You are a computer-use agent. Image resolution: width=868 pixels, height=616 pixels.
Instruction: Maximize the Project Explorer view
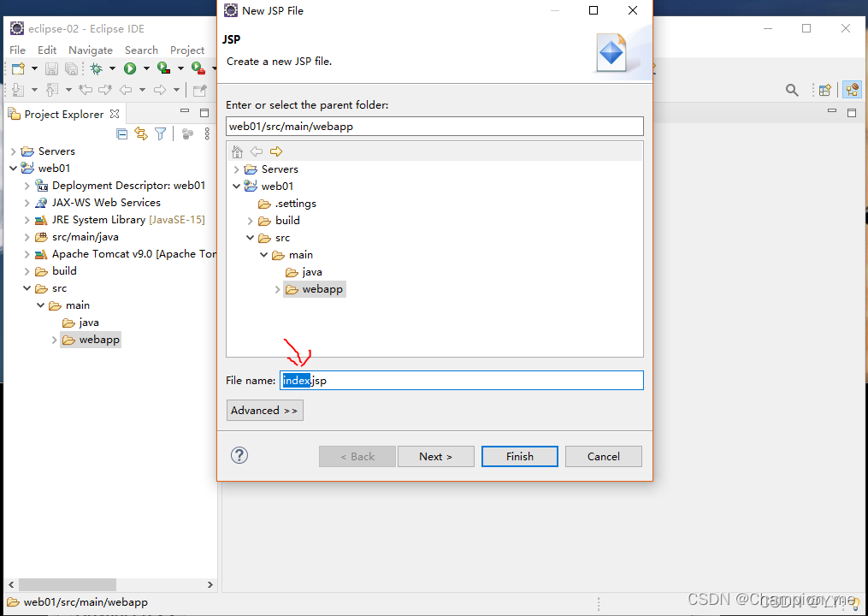point(204,112)
